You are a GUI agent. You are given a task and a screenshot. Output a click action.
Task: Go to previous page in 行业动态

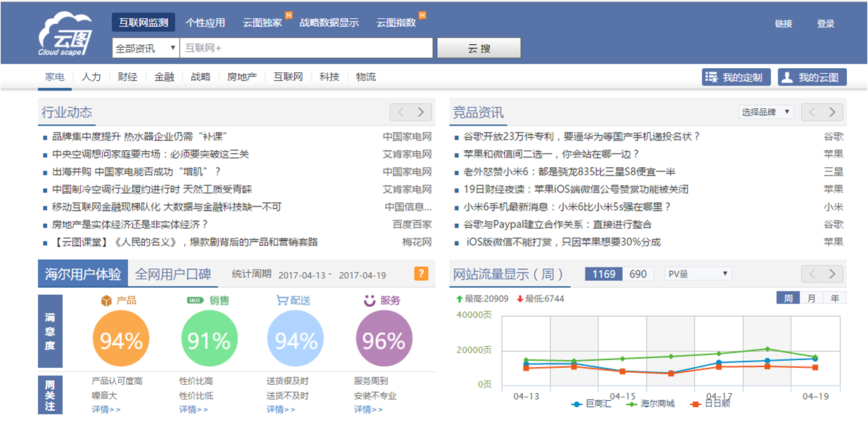[x=401, y=112]
